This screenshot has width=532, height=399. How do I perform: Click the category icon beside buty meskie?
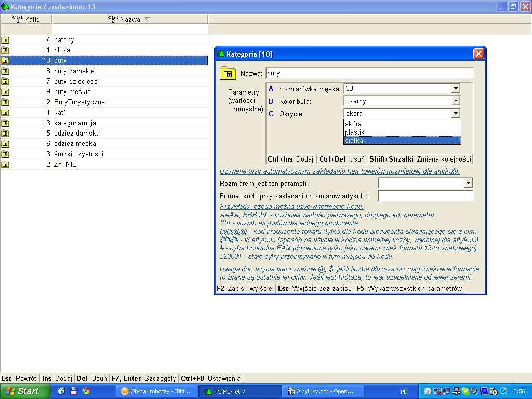pyautogui.click(x=5, y=92)
